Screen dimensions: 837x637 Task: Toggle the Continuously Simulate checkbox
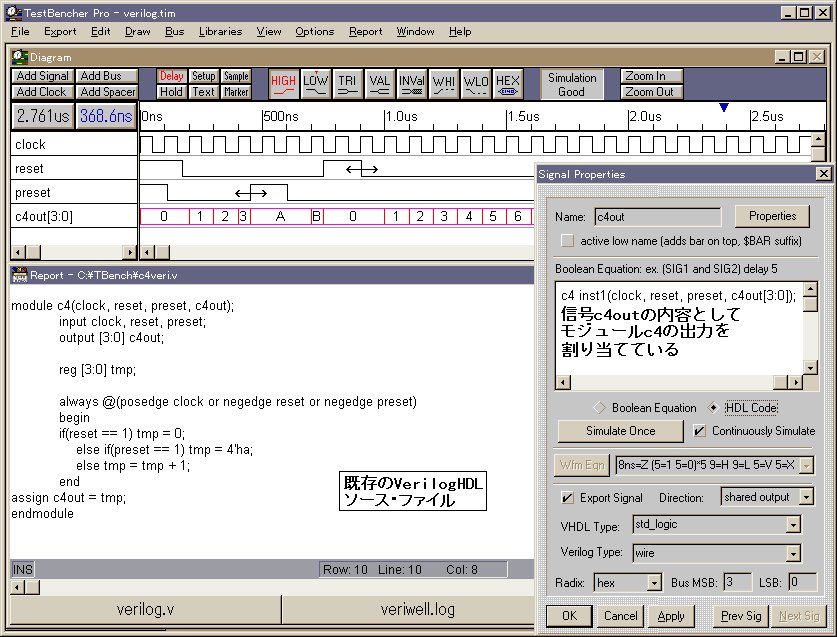pyautogui.click(x=700, y=431)
